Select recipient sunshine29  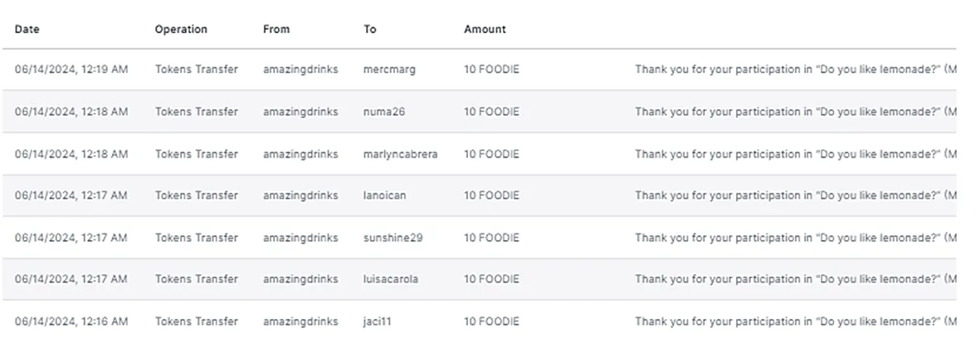click(392, 238)
